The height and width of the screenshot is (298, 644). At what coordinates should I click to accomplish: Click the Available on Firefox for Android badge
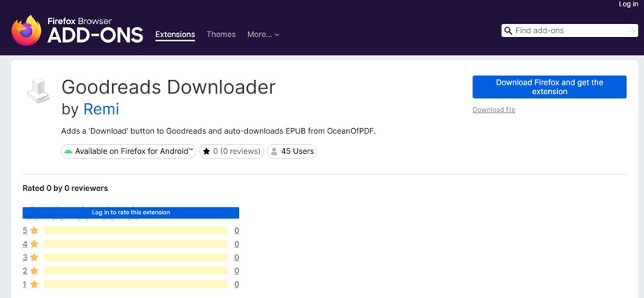[129, 151]
